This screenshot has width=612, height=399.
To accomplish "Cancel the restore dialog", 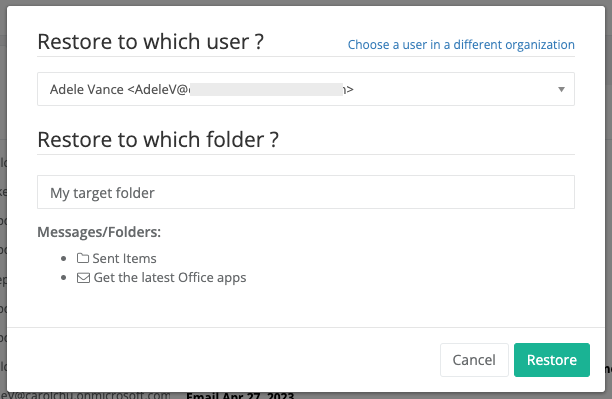I will (474, 360).
